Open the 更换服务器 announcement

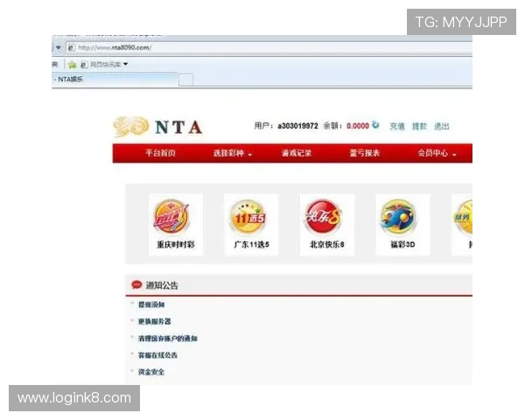click(155, 321)
